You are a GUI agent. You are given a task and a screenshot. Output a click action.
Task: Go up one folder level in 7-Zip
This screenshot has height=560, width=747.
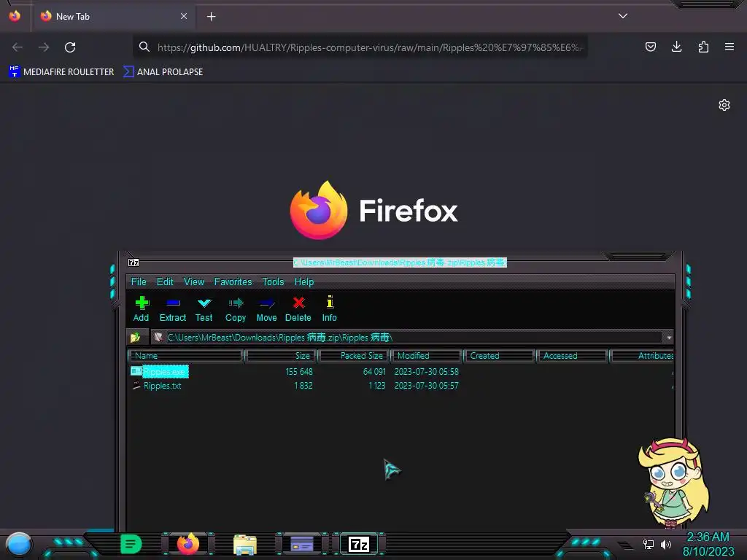pos(135,338)
